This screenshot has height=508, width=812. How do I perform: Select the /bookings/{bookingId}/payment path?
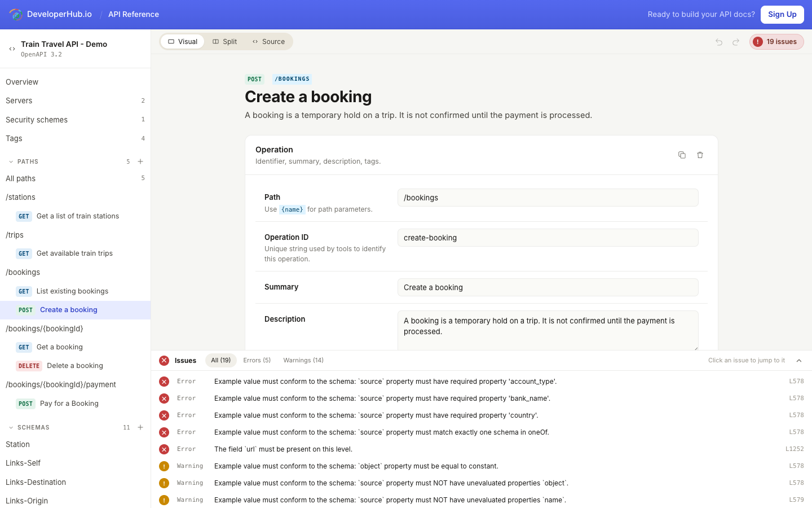tap(75, 384)
